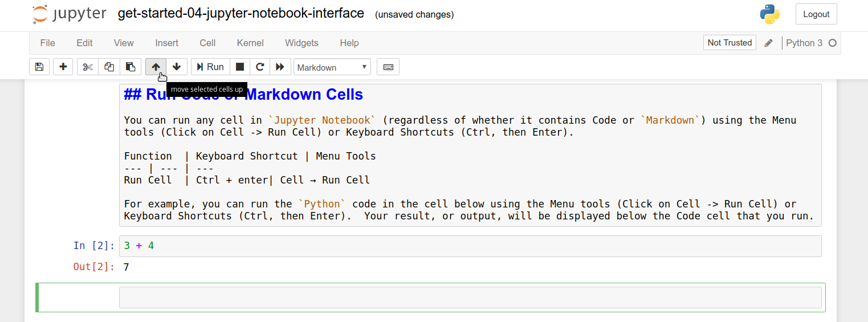Screen dimensions: 868x322
Task: Move selected cells down
Action: coord(177,67)
